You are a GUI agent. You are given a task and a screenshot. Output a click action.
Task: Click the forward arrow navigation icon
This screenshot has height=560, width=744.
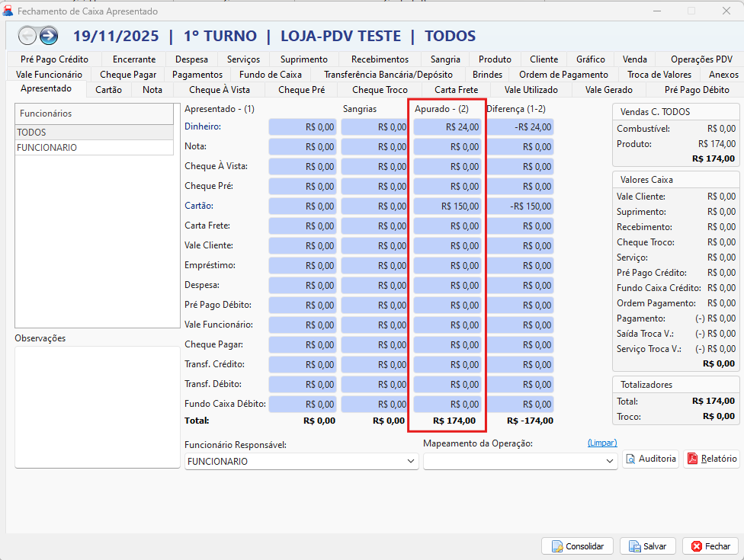(49, 36)
